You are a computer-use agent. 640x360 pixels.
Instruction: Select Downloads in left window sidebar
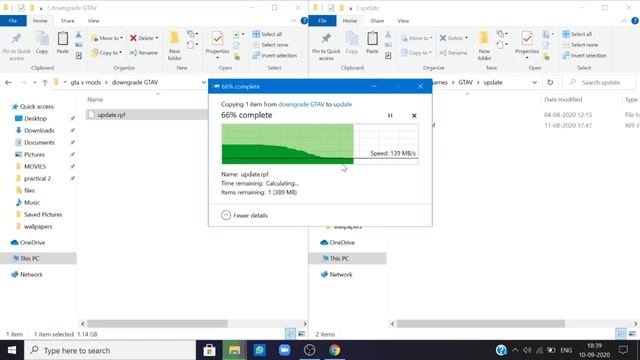click(39, 131)
